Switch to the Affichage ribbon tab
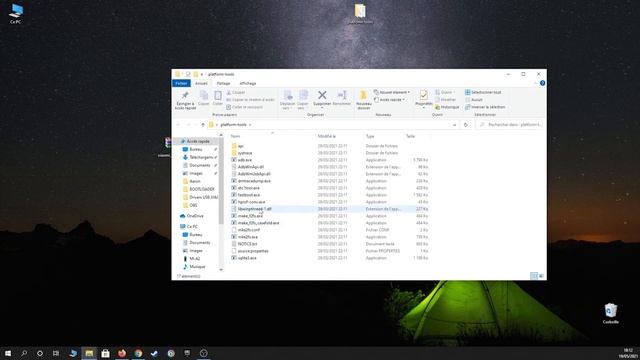The image size is (640, 360). pos(248,83)
